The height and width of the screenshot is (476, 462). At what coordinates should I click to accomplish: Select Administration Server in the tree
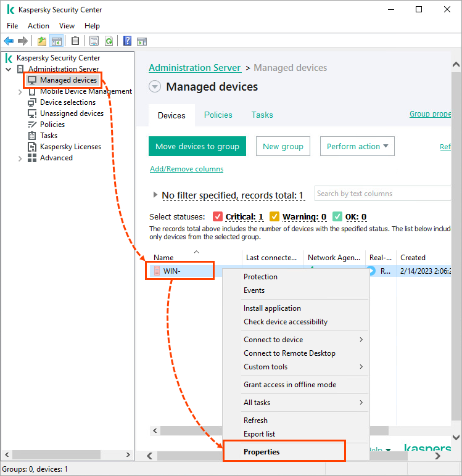[x=64, y=69]
